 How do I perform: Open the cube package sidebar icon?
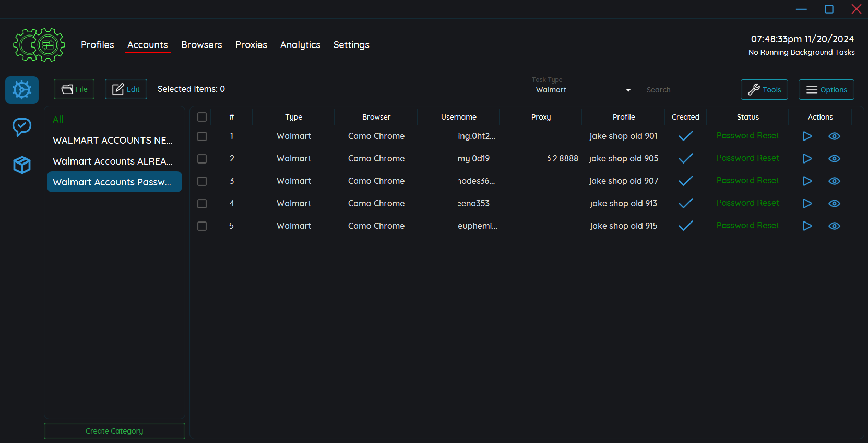(22, 165)
